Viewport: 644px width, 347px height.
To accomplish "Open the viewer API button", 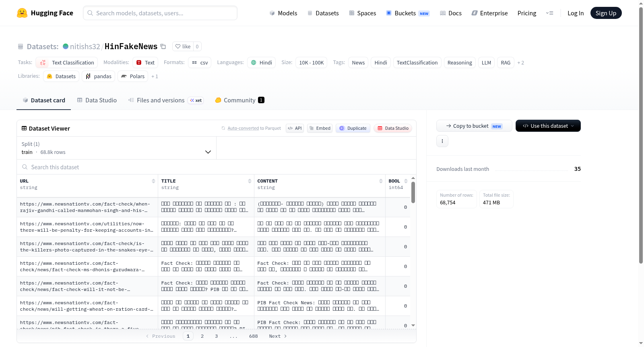I will click(295, 128).
